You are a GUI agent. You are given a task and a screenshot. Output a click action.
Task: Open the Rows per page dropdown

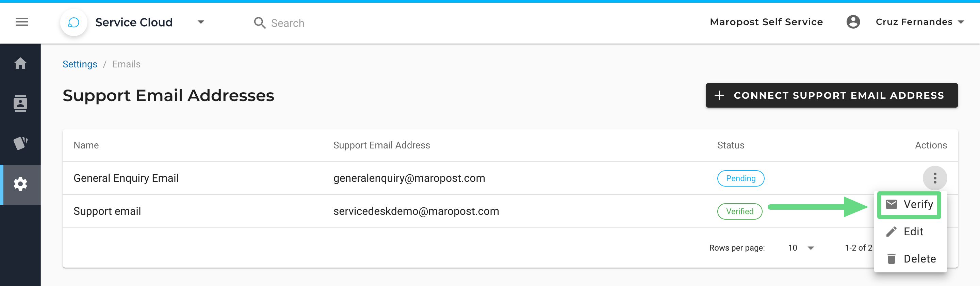pos(800,248)
